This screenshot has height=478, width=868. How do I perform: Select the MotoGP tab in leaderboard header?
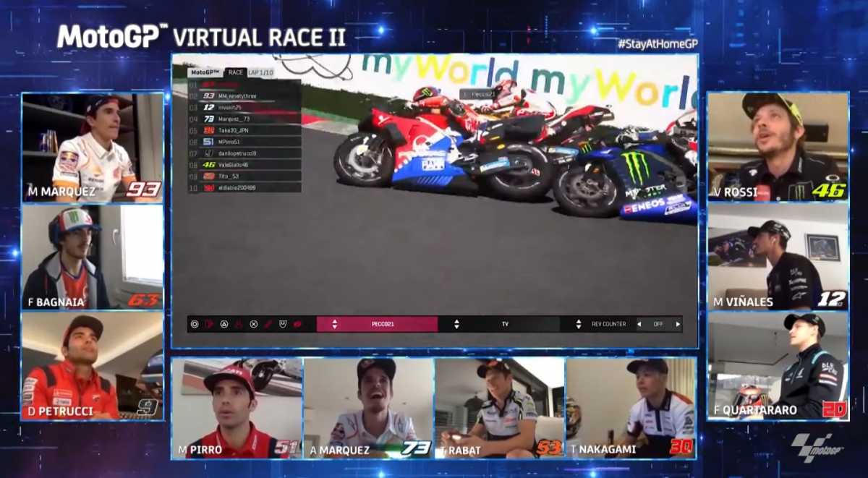tap(205, 72)
